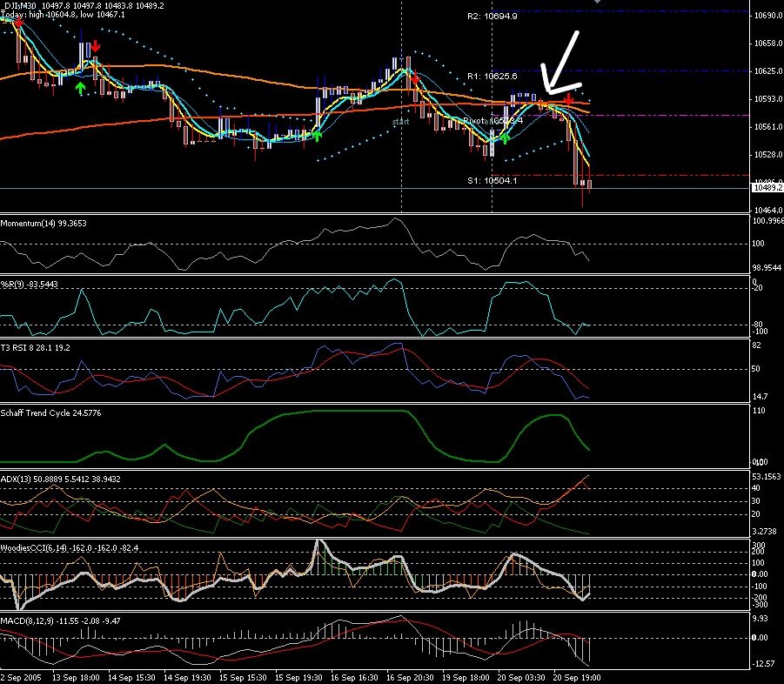Click the last red sell arrow near 20 Sep 19:00
The image size is (784, 684).
(x=568, y=98)
